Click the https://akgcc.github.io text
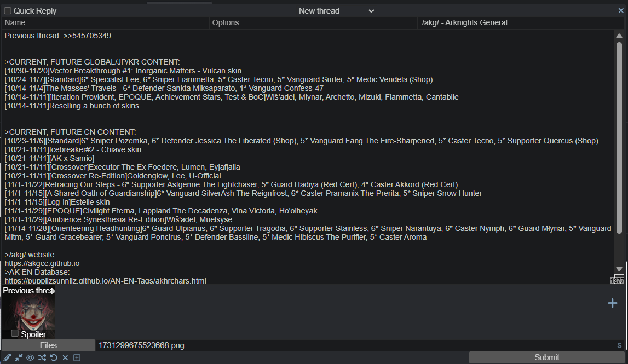The height and width of the screenshot is (364, 628). tap(42, 263)
